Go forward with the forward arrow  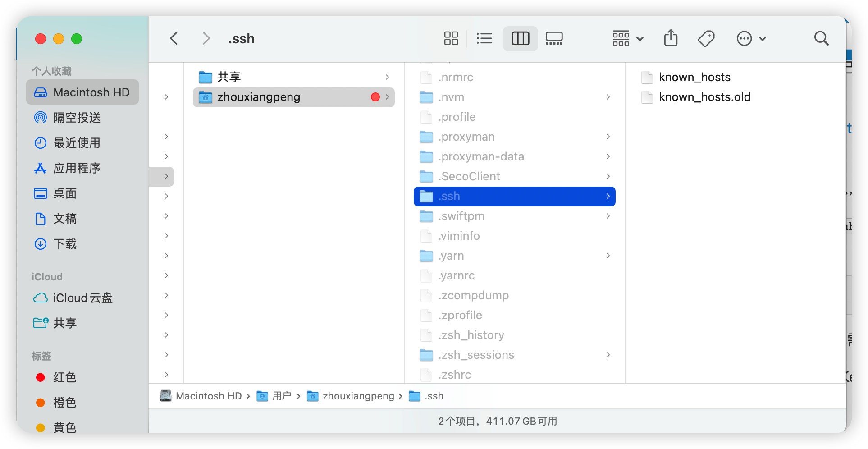206,38
